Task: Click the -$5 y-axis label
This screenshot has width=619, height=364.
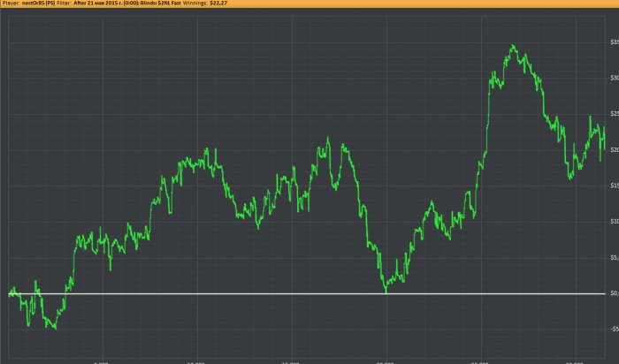Action: 615,329
